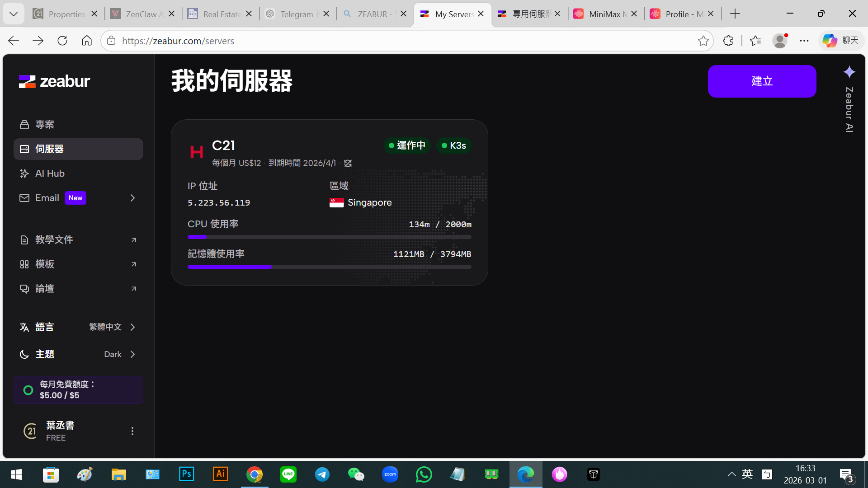
Task: Bookmark this page with the star icon
Action: click(x=703, y=41)
